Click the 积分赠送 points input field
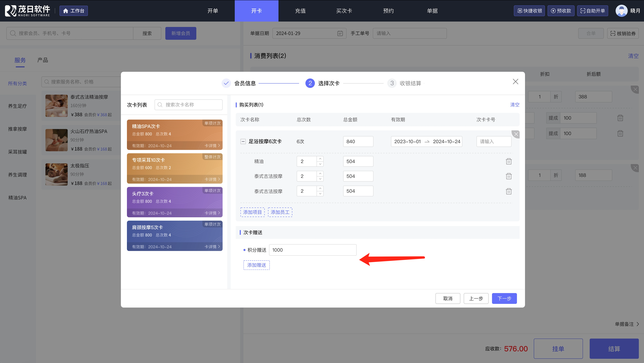 pos(313,250)
